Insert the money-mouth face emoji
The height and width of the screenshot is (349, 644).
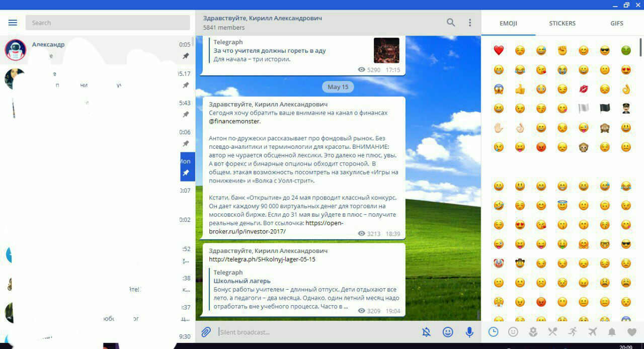(562, 244)
